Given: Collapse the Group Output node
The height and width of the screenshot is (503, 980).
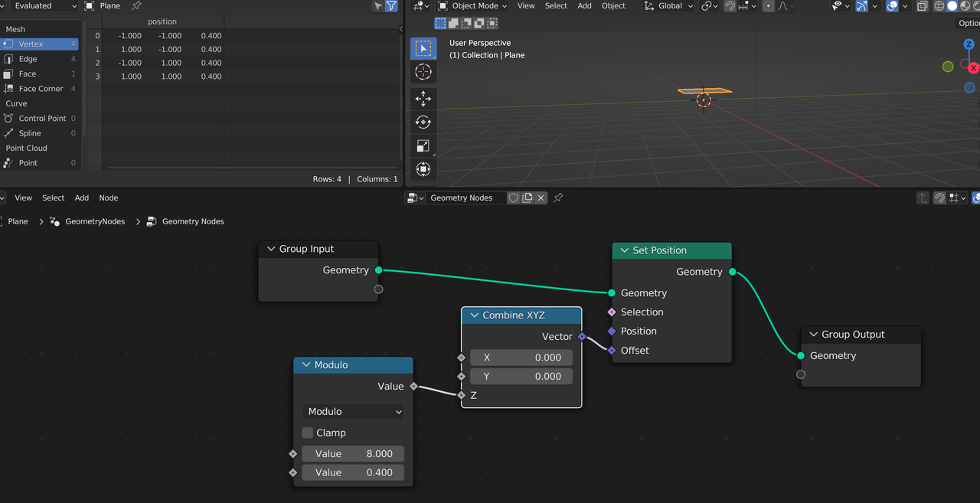Looking at the screenshot, I should click(x=813, y=335).
